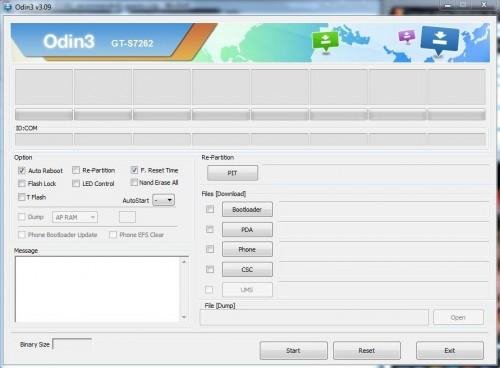Open the AutoStart dropdown

click(x=164, y=200)
